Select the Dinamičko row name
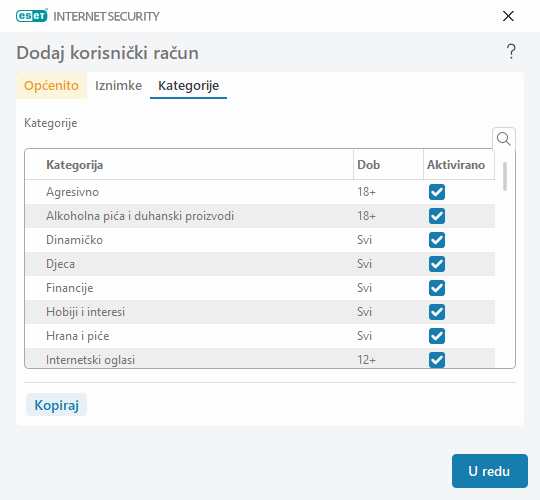Screen dimensions: 540x500 click(74, 240)
